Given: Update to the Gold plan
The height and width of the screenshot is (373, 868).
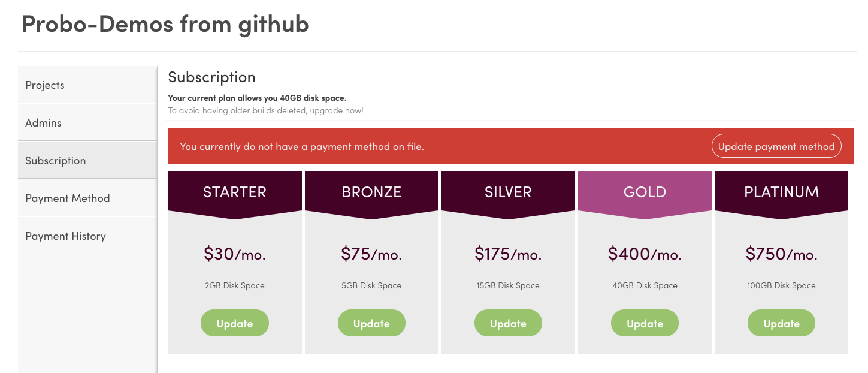Looking at the screenshot, I should [645, 323].
